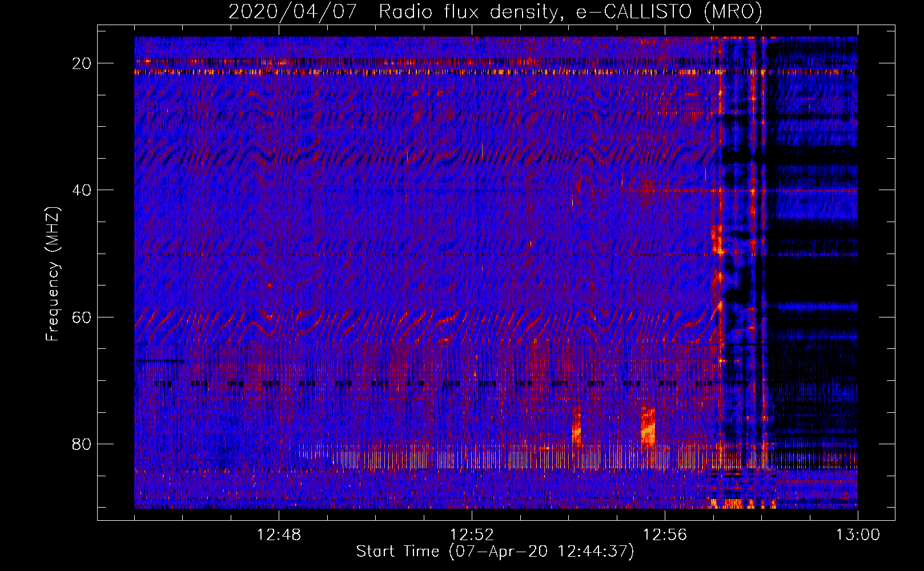This screenshot has width=924, height=571.
Task: Click the 60 MHz frequency tick label
Action: (x=82, y=317)
